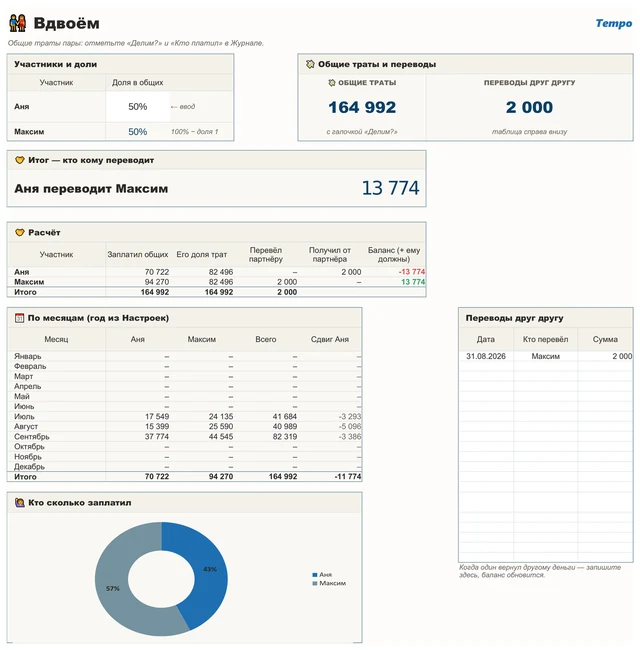Click the Всего column header in monthly table
640x650 pixels.
[266, 339]
